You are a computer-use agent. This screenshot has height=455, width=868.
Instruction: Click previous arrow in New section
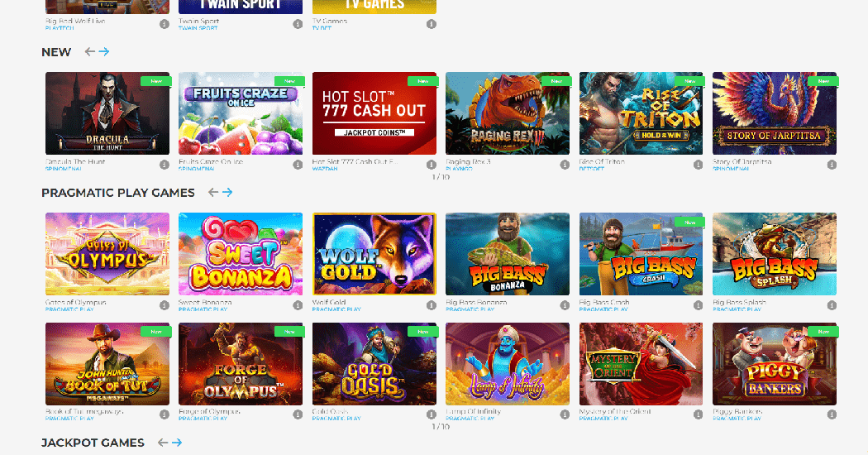90,52
